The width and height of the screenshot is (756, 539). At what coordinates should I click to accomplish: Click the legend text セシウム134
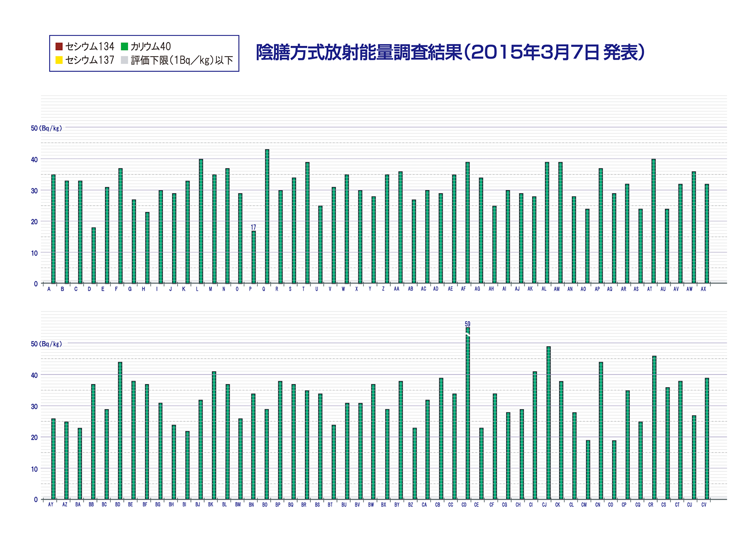tap(90, 46)
